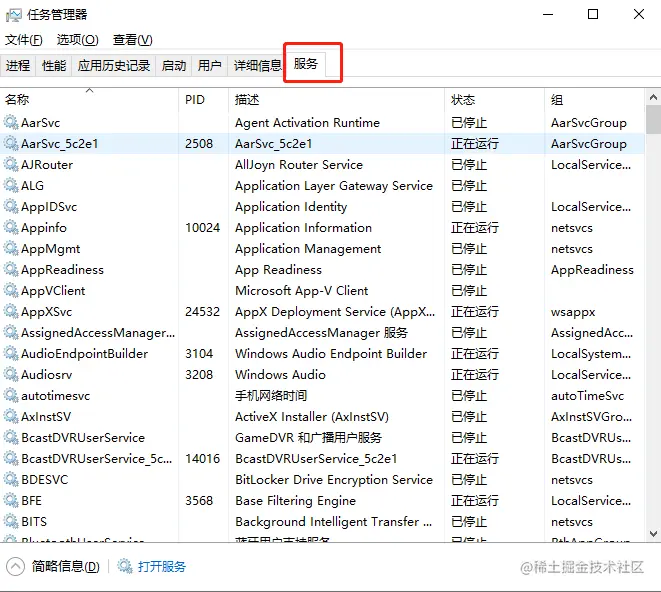
Task: Sort by the 组 column header
Action: tap(594, 100)
